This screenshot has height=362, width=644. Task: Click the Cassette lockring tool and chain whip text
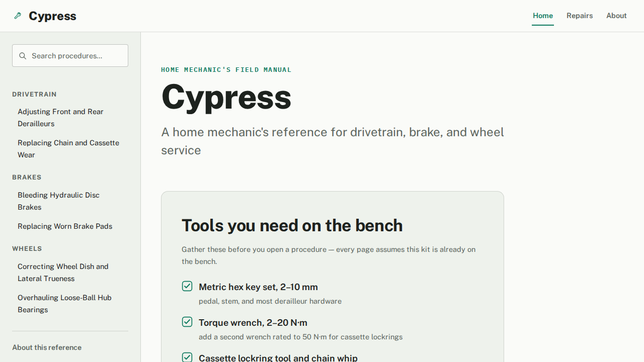278,358
